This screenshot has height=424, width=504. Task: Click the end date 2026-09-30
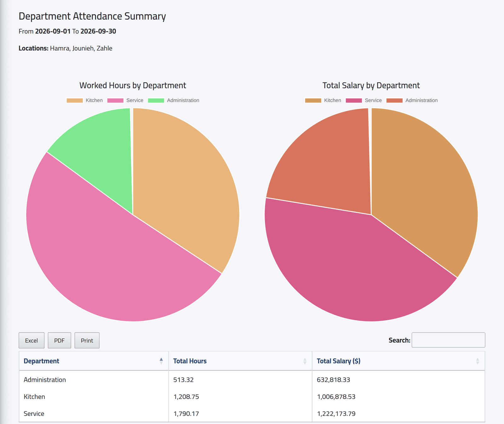coord(98,31)
